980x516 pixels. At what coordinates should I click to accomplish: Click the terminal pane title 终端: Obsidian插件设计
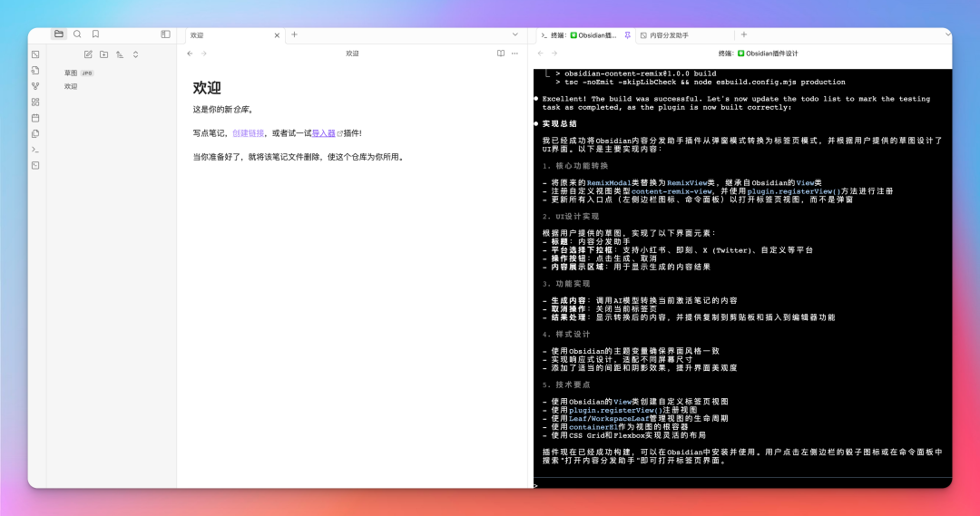[758, 54]
